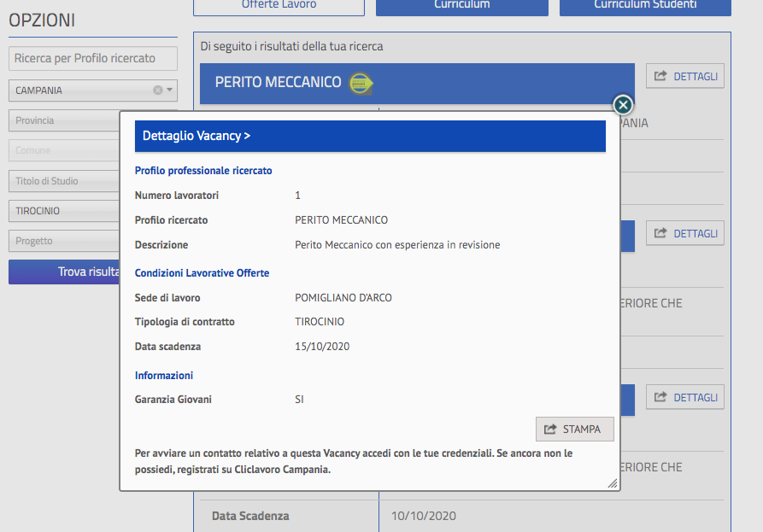Click the share icon in STAMPA button

(550, 429)
